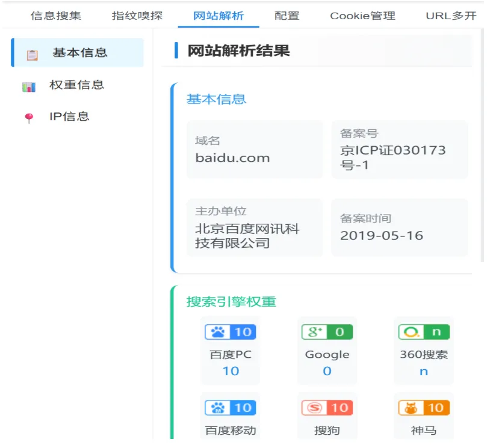This screenshot has width=487, height=448.
Task: Click the 搜狗 weight badge icon
Action: (x=327, y=408)
